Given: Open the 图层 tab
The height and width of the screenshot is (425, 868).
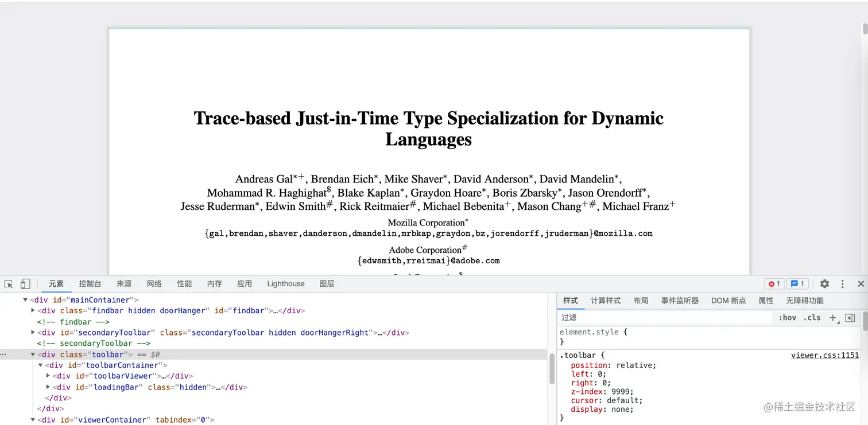Looking at the screenshot, I should pyautogui.click(x=327, y=284).
